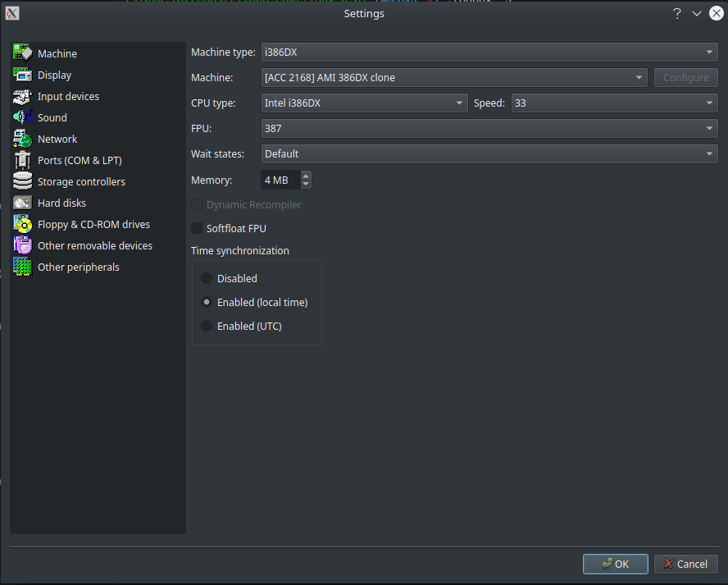This screenshot has height=585, width=728.
Task: Click the Wait states label
Action: [218, 153]
